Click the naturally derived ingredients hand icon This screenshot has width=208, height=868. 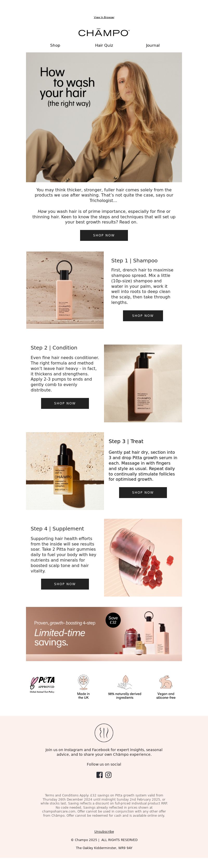pos(125,682)
